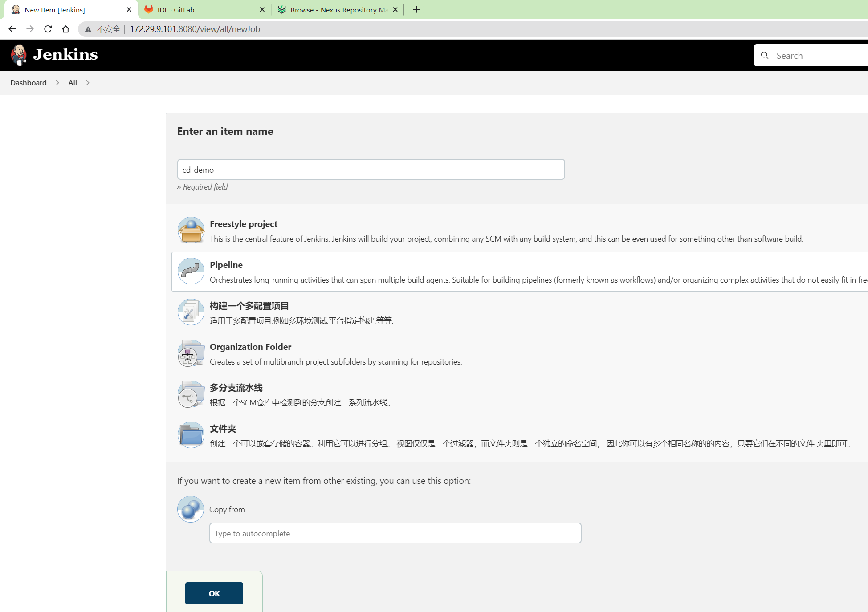The width and height of the screenshot is (868, 612).
Task: Click the Required field hint text
Action: coord(203,187)
